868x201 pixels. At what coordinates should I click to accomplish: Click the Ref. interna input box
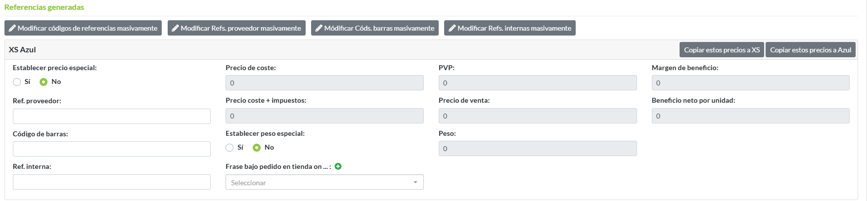[x=112, y=182]
